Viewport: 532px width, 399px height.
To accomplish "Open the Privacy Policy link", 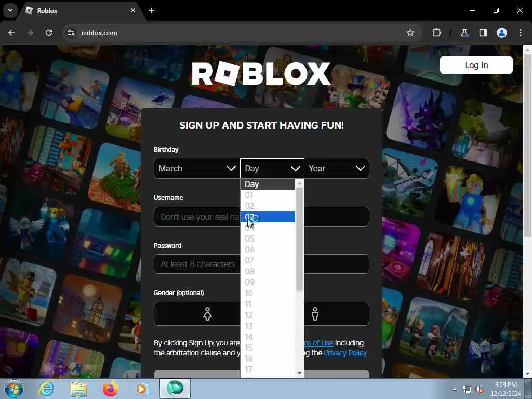I will point(345,353).
